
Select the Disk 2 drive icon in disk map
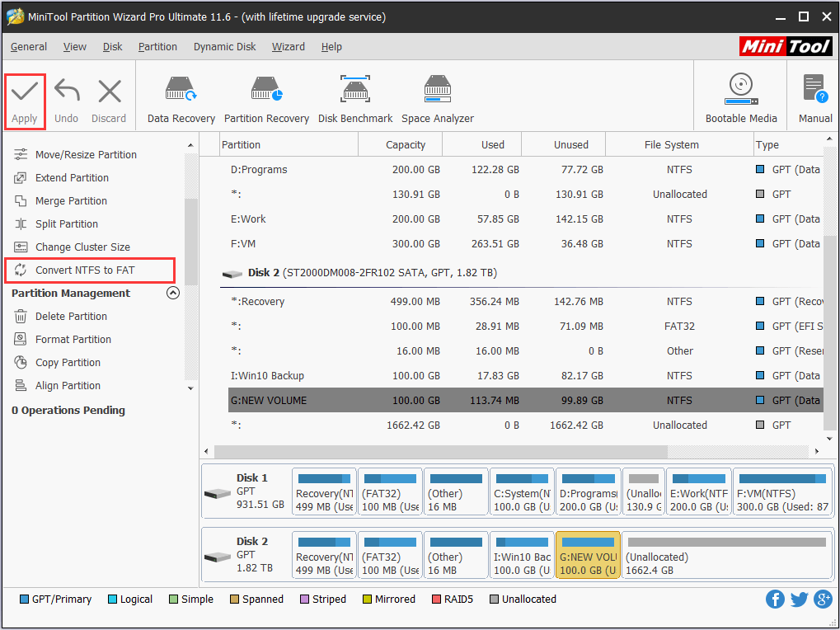tap(218, 557)
